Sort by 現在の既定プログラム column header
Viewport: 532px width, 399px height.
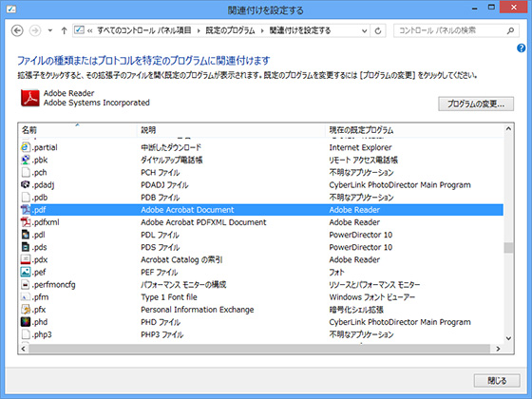pos(414,130)
